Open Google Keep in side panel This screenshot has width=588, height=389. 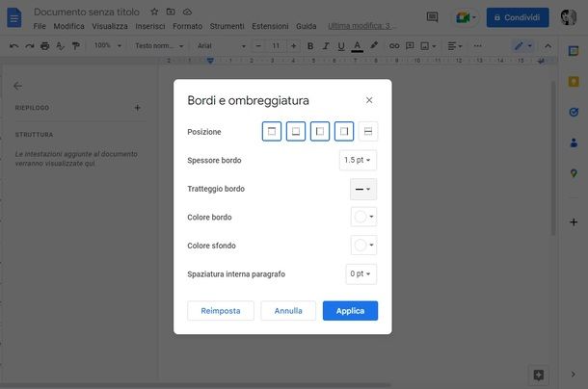[574, 81]
